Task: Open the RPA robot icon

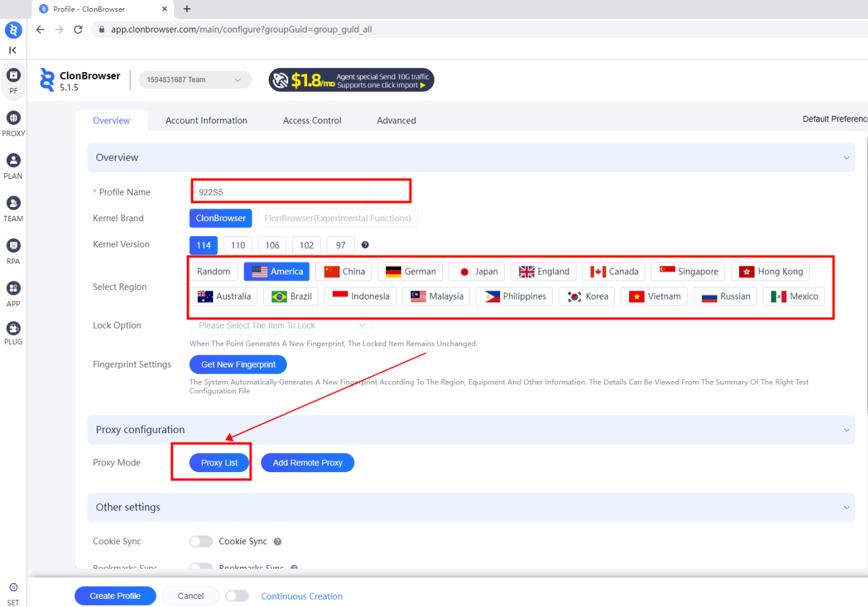Action: pyautogui.click(x=13, y=245)
